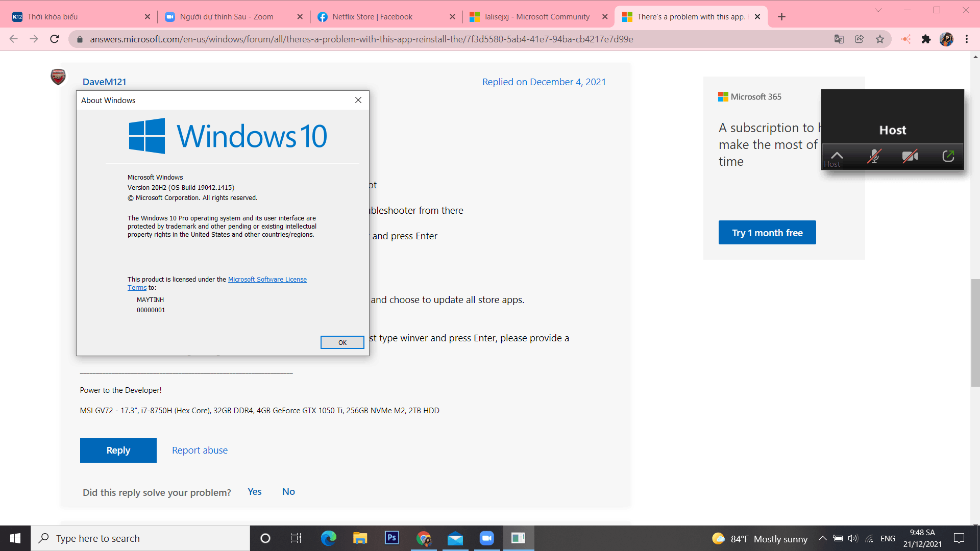
Task: Open Microsoft Edge from the taskbar
Action: [328, 538]
